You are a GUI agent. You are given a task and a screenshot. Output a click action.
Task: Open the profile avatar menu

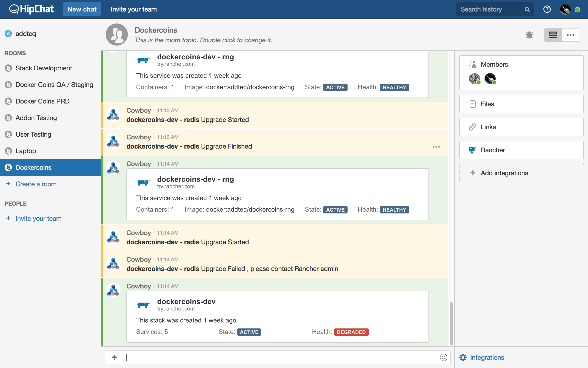tap(565, 9)
